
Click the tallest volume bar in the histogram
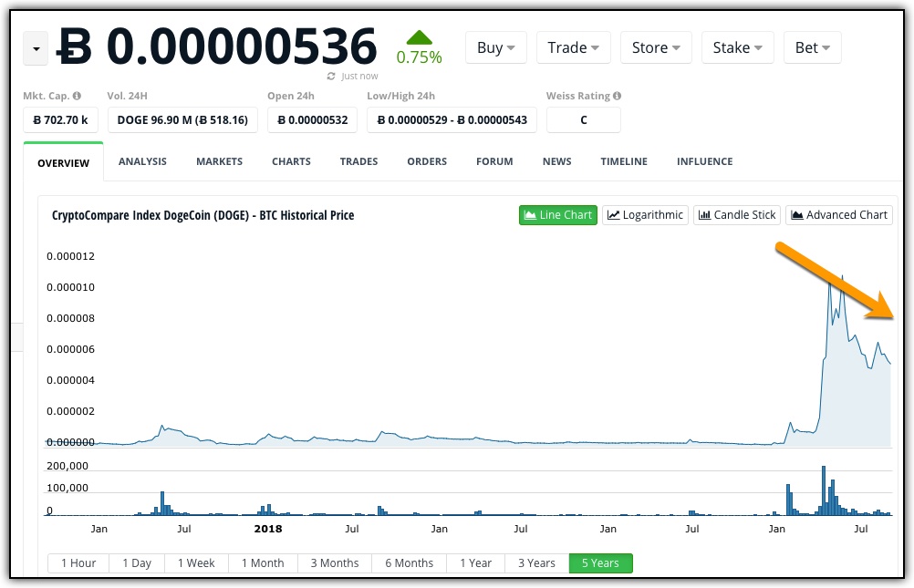[824, 490]
